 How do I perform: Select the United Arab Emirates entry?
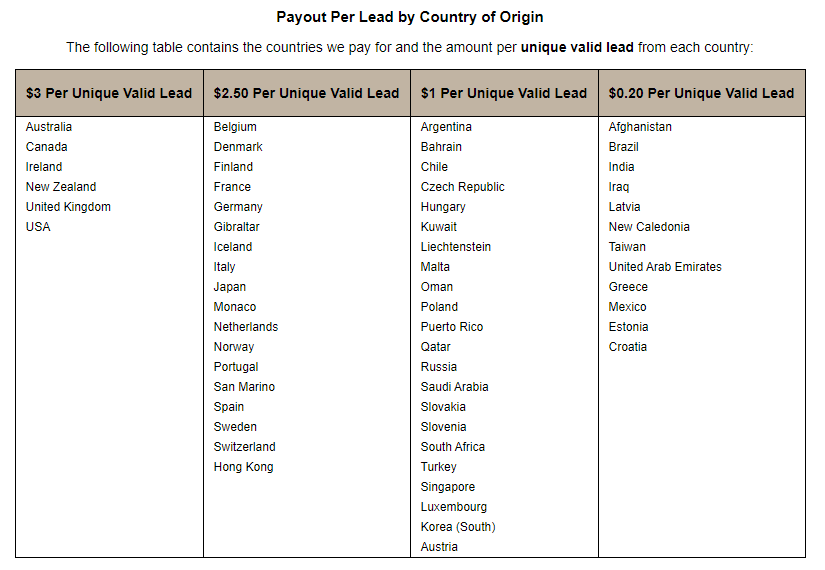665,267
